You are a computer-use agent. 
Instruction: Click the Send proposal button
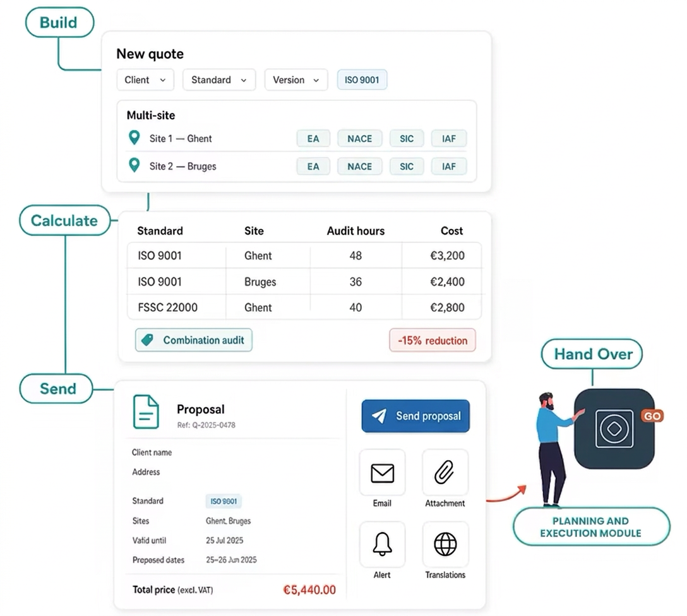click(x=415, y=416)
